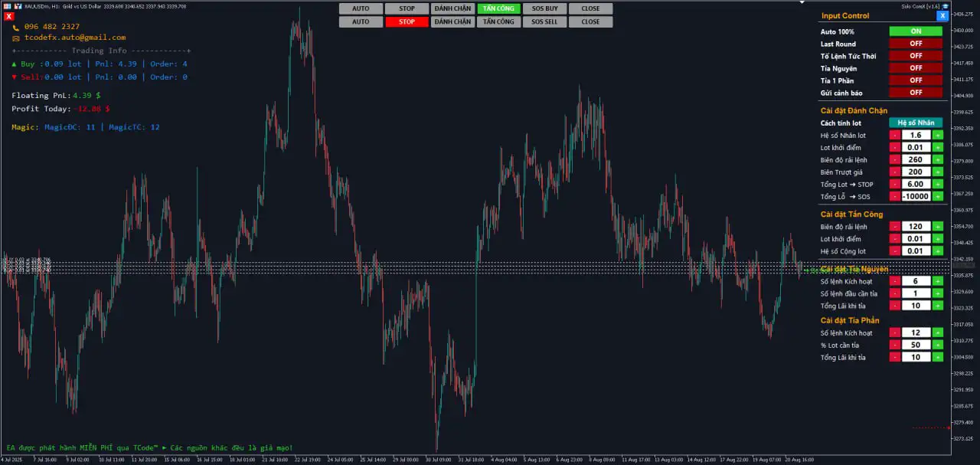Open the Hệ số Nhân lot calculation selector
The image size is (980, 465).
click(916, 123)
